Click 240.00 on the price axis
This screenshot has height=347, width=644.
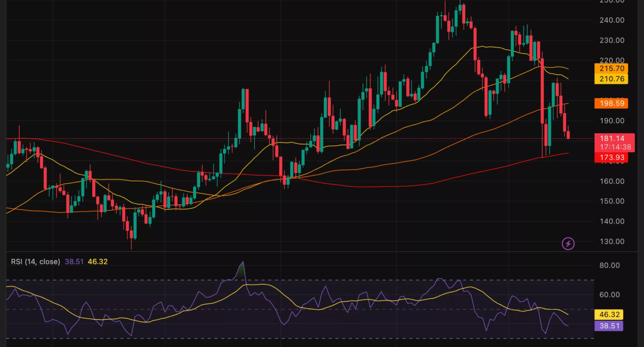click(x=612, y=20)
